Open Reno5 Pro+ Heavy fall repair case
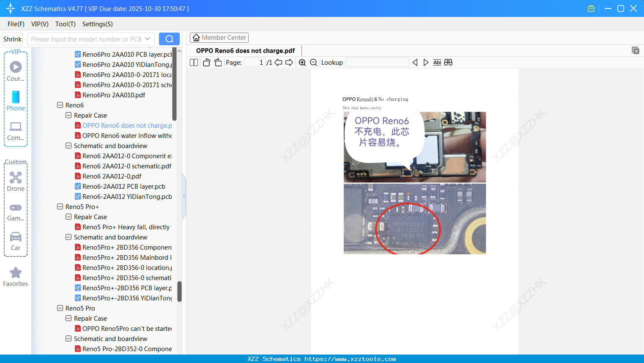The image size is (644, 363). (x=123, y=227)
